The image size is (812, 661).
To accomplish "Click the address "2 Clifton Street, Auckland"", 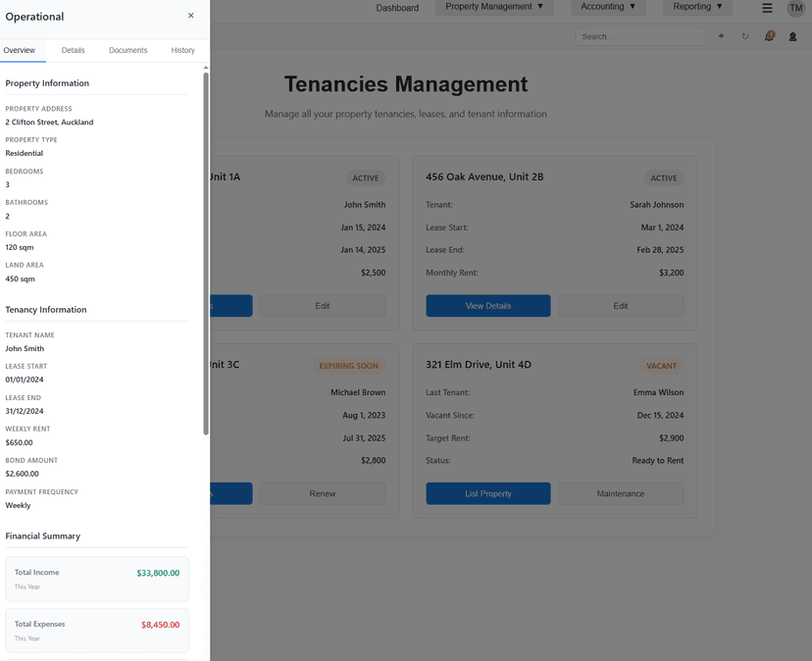I will [x=49, y=123].
